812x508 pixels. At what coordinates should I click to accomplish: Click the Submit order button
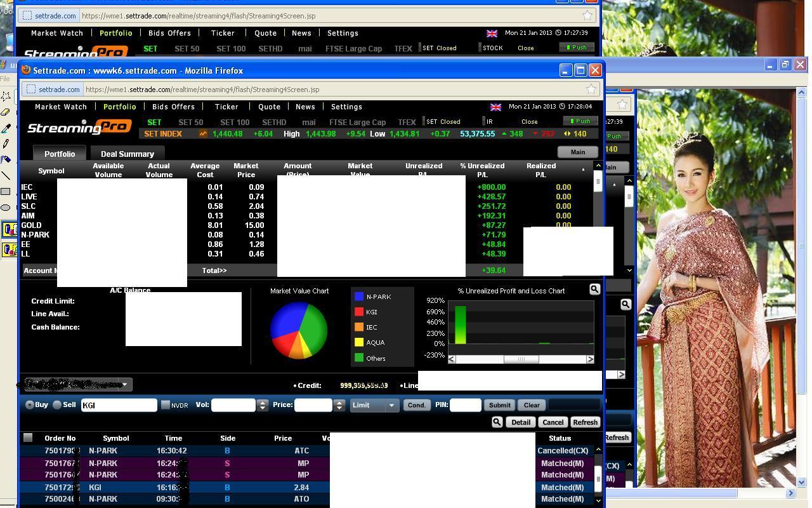499,404
